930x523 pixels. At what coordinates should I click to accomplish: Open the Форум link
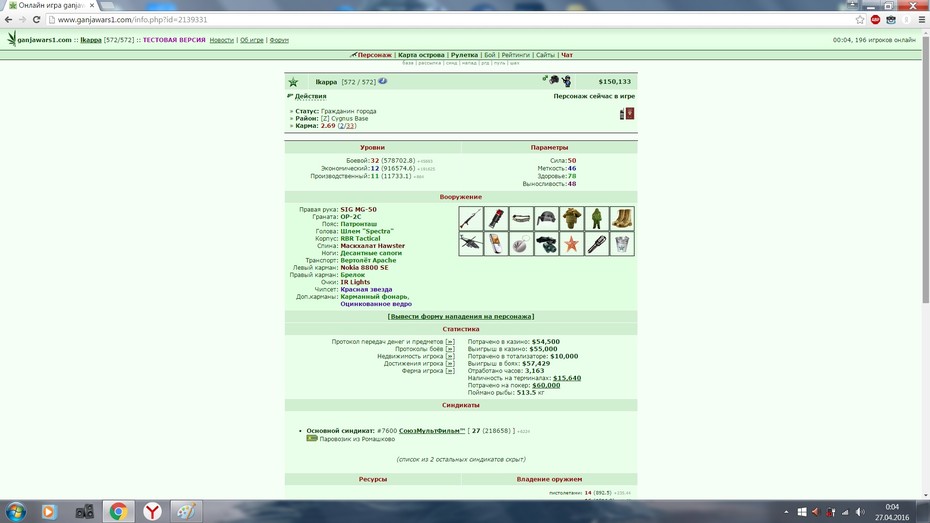[279, 40]
